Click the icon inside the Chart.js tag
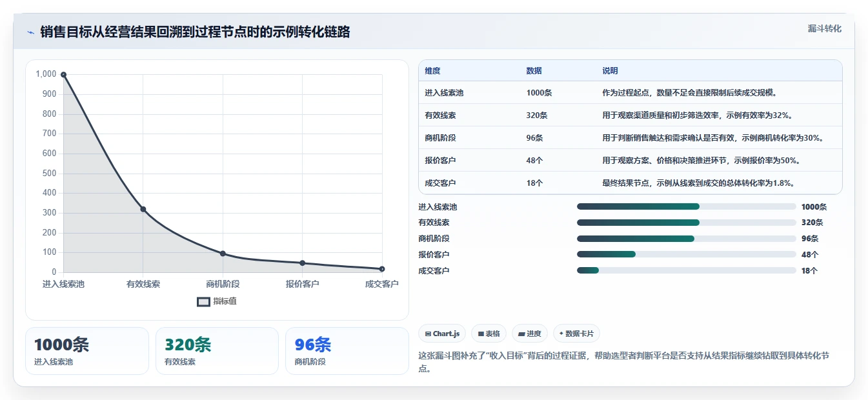The height and width of the screenshot is (400, 868). click(x=428, y=334)
